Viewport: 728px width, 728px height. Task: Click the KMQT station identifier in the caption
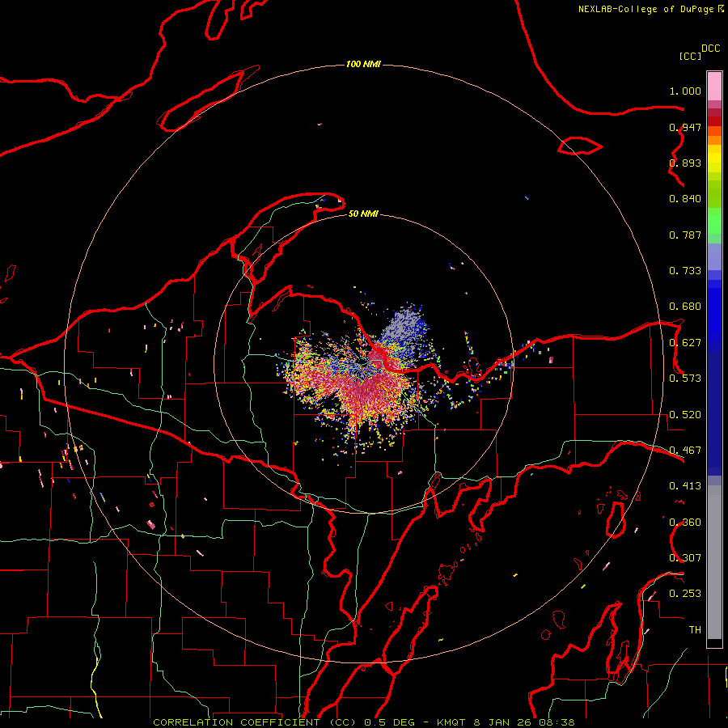coord(453,722)
